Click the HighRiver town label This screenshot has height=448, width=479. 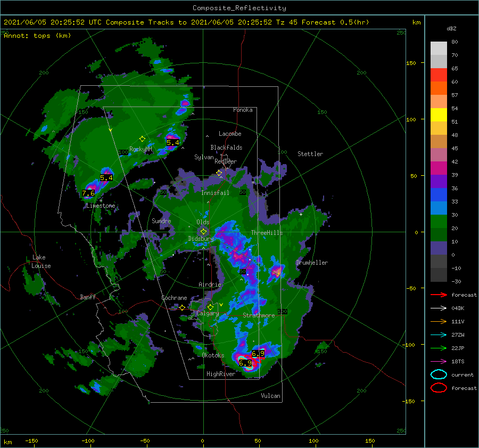coord(221,374)
